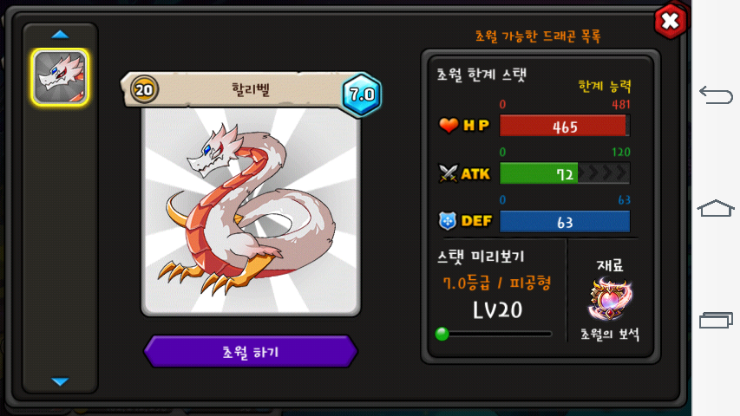The image size is (740, 416).
Task: Click the crossed swords ATK icon
Action: (x=448, y=173)
